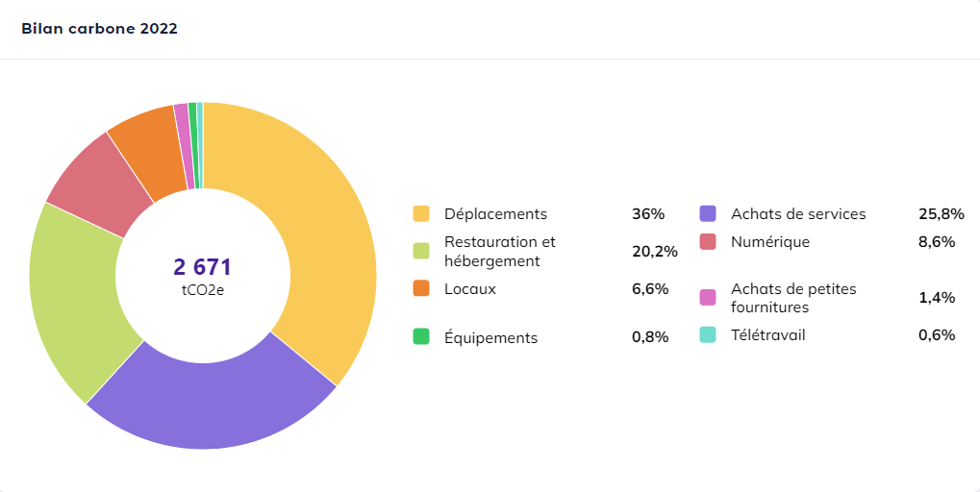The width and height of the screenshot is (980, 492).
Task: Click the Bilan carbone 2022 title
Action: click(99, 29)
